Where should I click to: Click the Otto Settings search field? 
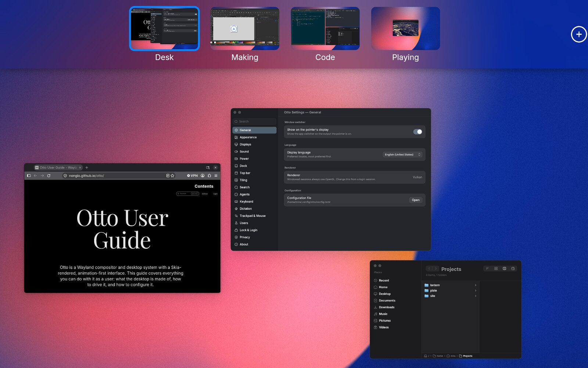(254, 121)
